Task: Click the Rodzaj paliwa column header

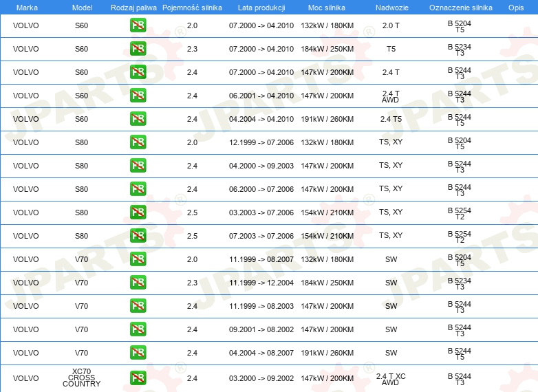Action: pos(133,8)
